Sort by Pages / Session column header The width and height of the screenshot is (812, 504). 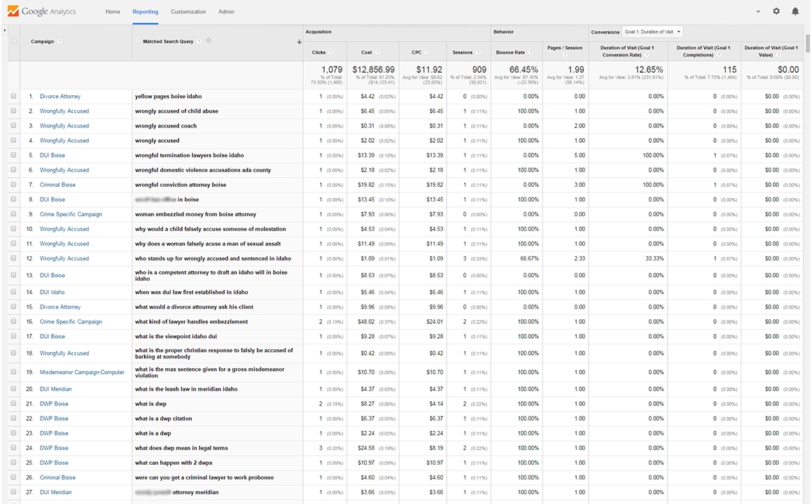point(564,48)
